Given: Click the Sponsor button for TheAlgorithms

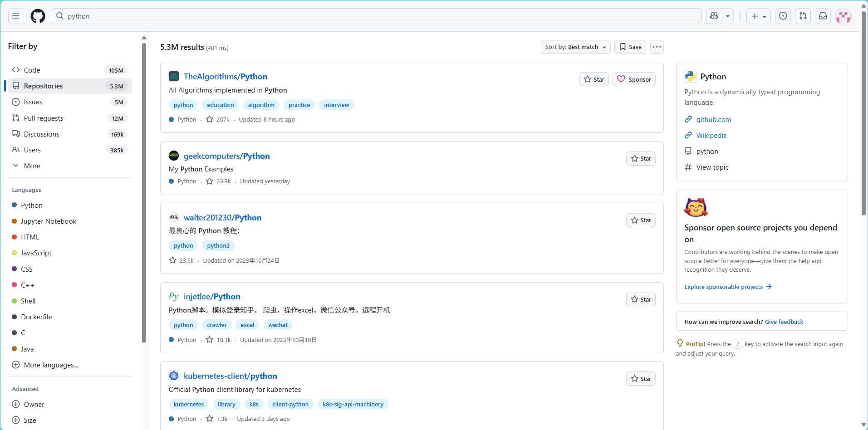Looking at the screenshot, I should (634, 79).
